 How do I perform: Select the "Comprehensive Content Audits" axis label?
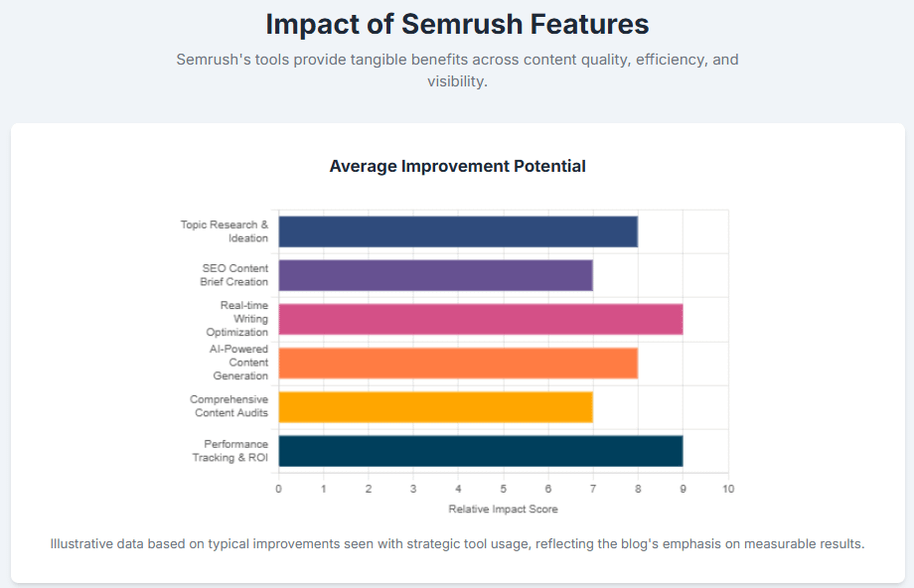pyautogui.click(x=229, y=406)
